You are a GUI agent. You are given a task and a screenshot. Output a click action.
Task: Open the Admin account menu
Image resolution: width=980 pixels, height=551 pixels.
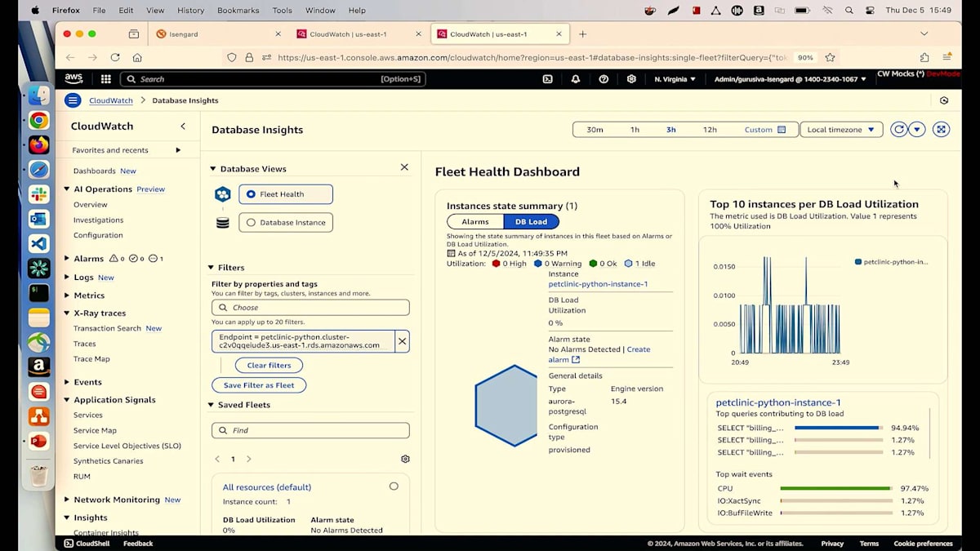[x=791, y=79]
